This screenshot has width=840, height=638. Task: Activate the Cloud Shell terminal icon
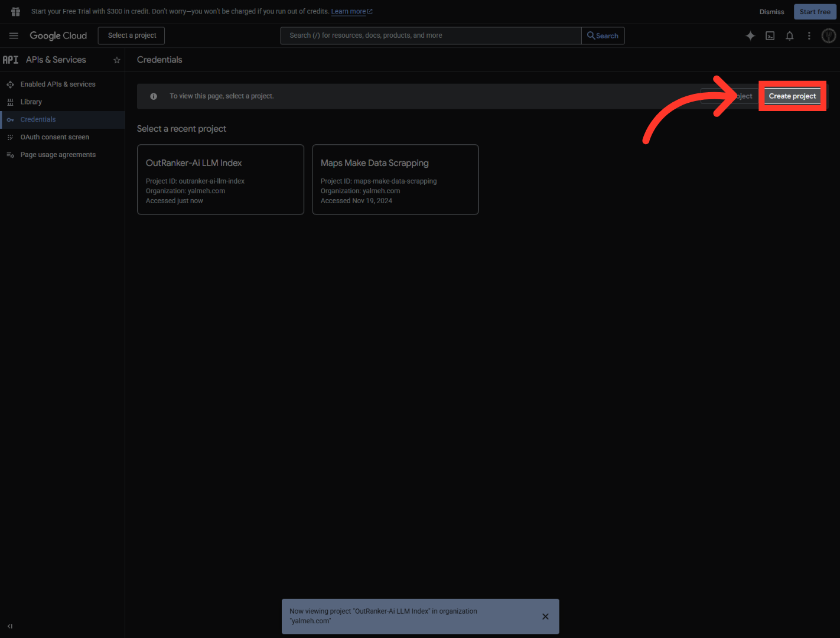(x=770, y=36)
